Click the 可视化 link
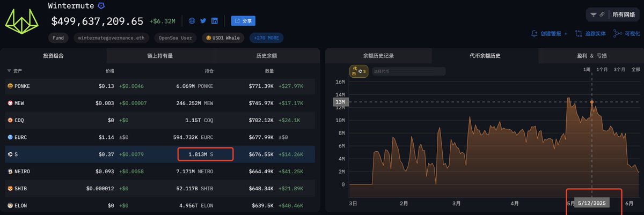 tap(632, 33)
